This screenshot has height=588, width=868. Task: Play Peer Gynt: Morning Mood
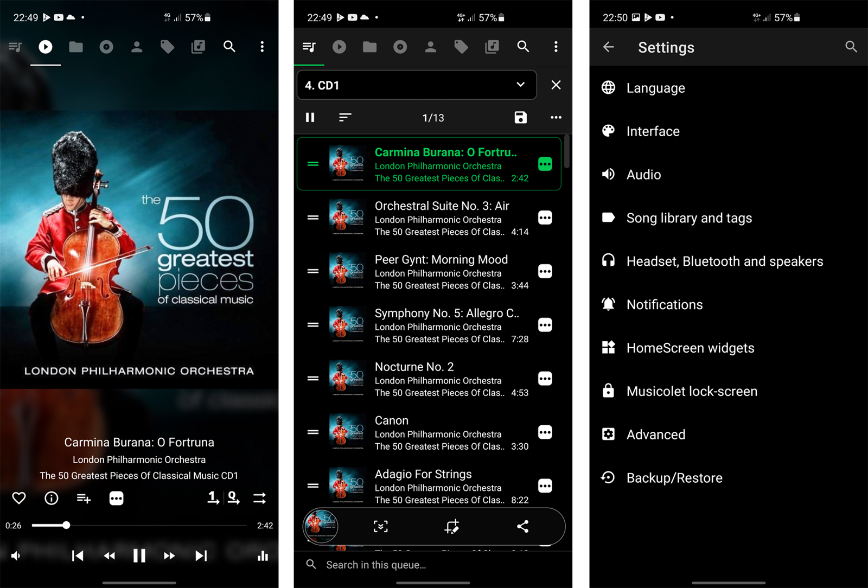(429, 271)
